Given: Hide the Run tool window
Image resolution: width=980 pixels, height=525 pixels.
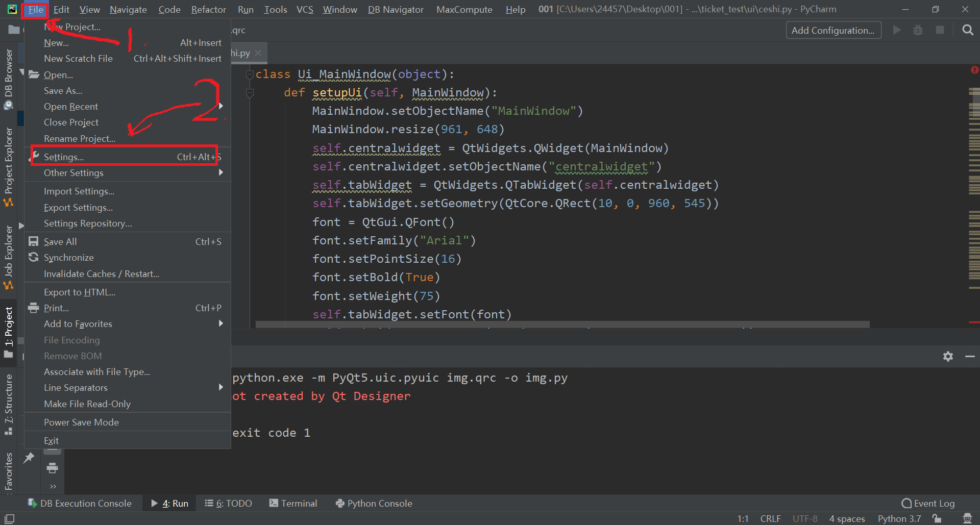Looking at the screenshot, I should point(970,356).
